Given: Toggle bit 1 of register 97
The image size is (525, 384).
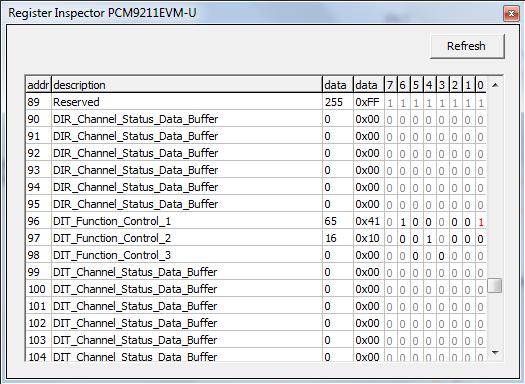Looking at the screenshot, I should [x=468, y=239].
